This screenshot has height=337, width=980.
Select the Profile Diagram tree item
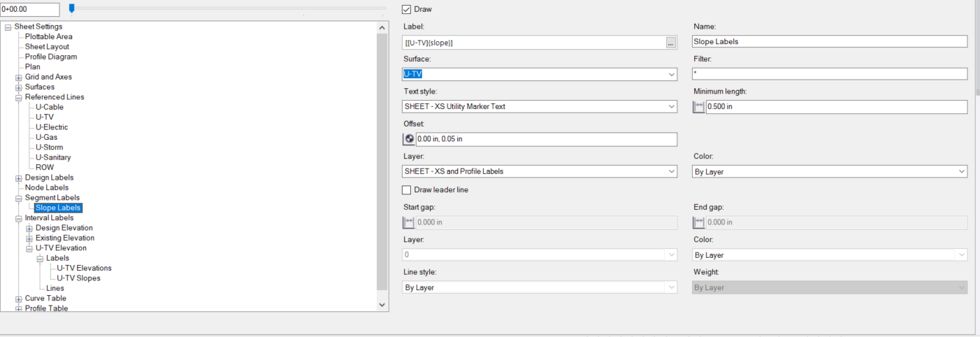click(51, 57)
